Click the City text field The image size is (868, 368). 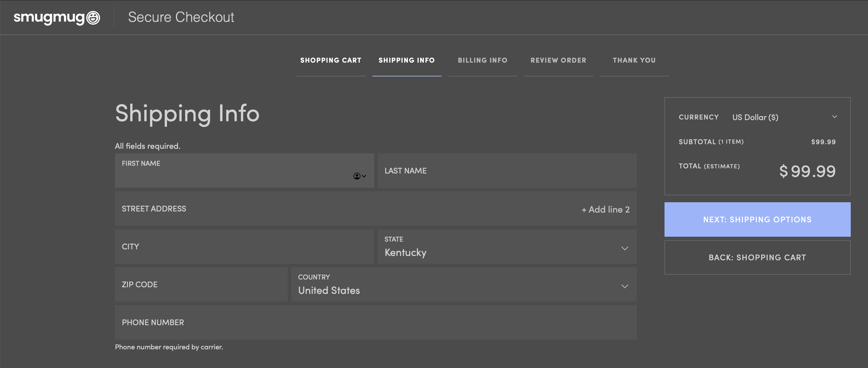pos(244,247)
